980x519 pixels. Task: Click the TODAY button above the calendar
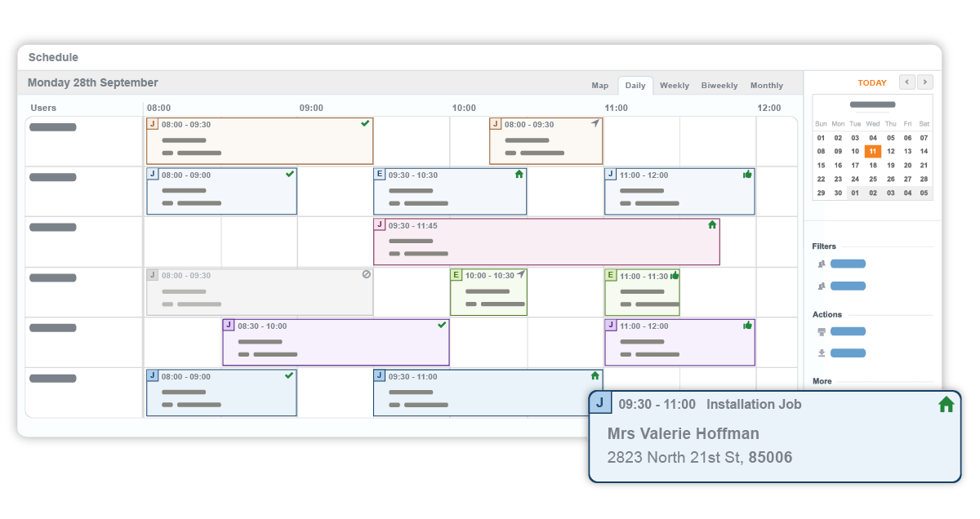tap(872, 82)
